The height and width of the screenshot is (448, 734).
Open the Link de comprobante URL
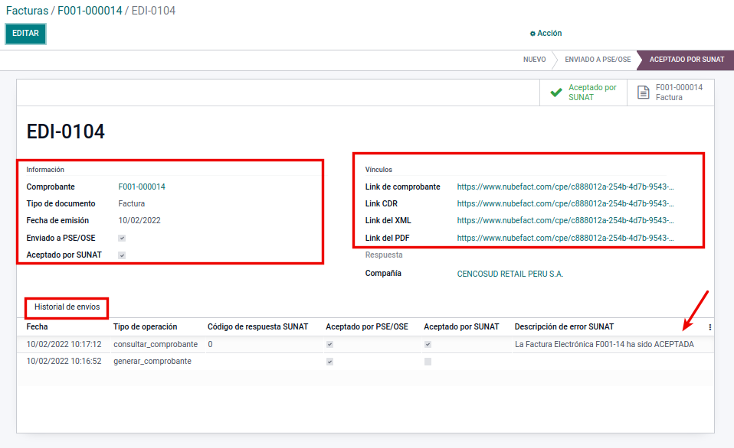pyautogui.click(x=566, y=187)
